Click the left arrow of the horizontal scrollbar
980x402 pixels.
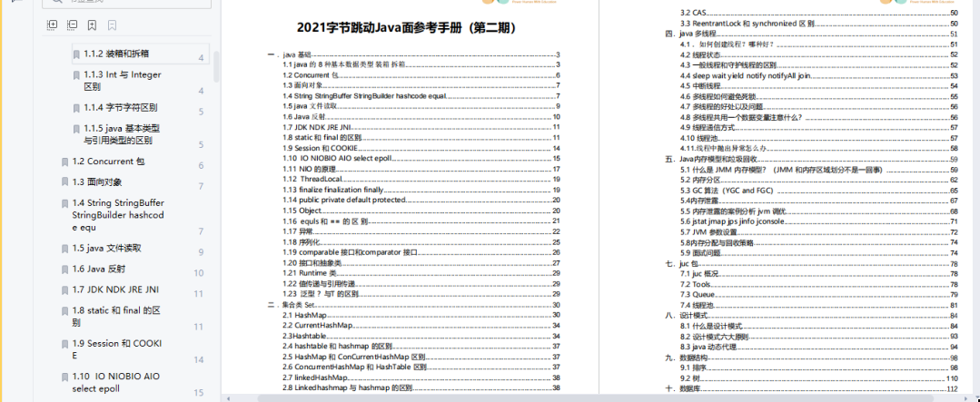click(x=227, y=397)
